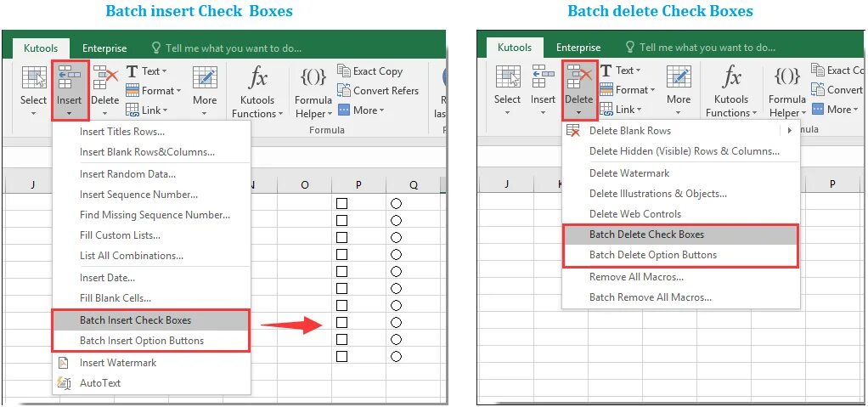Viewport: 868px width, 407px height.
Task: Choose Insert Sequence Number entry
Action: tap(151, 195)
